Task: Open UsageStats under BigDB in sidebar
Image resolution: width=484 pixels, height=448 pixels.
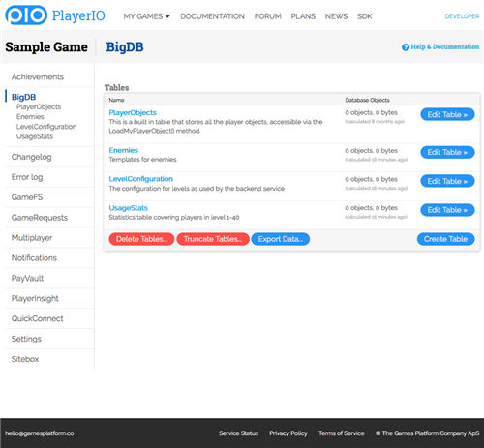Action: (x=35, y=136)
